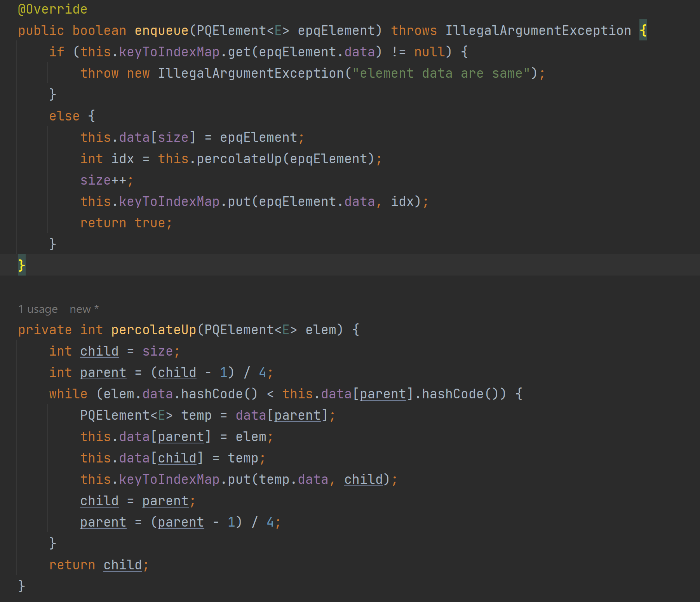Place cursor on enqueue method name
The height and width of the screenshot is (602, 700).
pyautogui.click(x=161, y=31)
